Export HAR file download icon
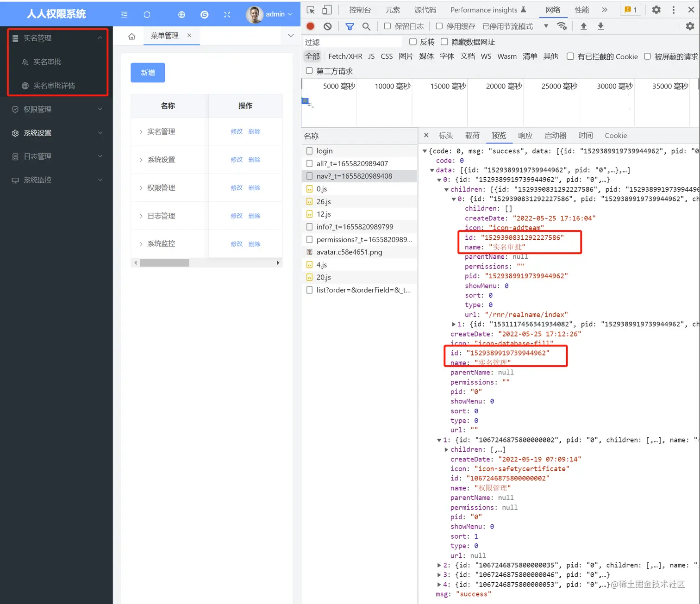Image resolution: width=700 pixels, height=604 pixels. 600,26
